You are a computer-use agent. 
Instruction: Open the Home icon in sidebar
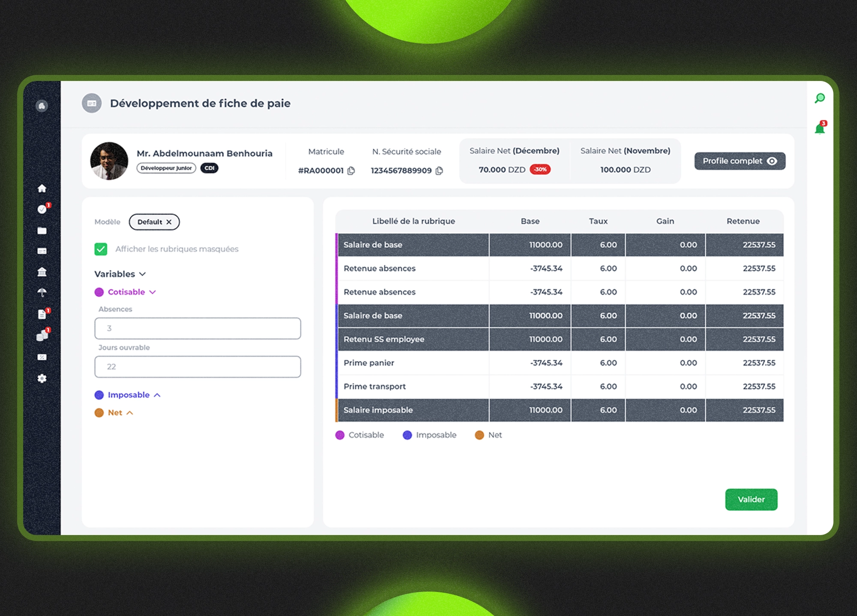[x=42, y=188]
